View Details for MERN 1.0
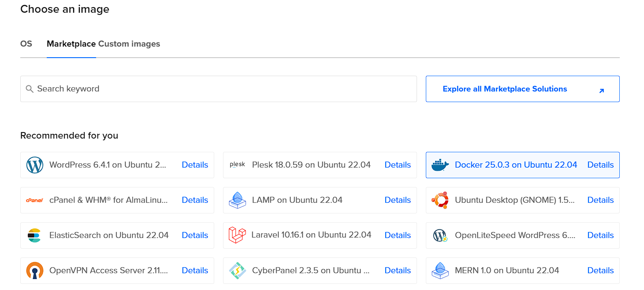Screen dimensions: 644x290 [x=600, y=271]
